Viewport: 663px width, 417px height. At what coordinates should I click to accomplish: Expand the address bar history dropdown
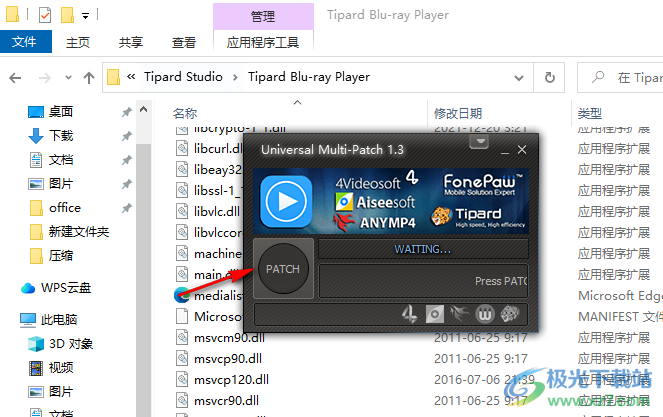click(x=519, y=78)
